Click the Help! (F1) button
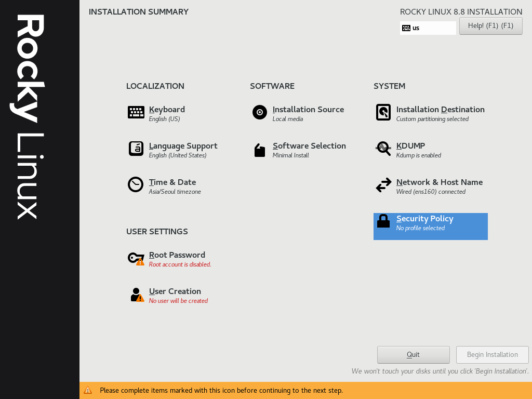Image resolution: width=532 pixels, height=399 pixels. click(490, 26)
